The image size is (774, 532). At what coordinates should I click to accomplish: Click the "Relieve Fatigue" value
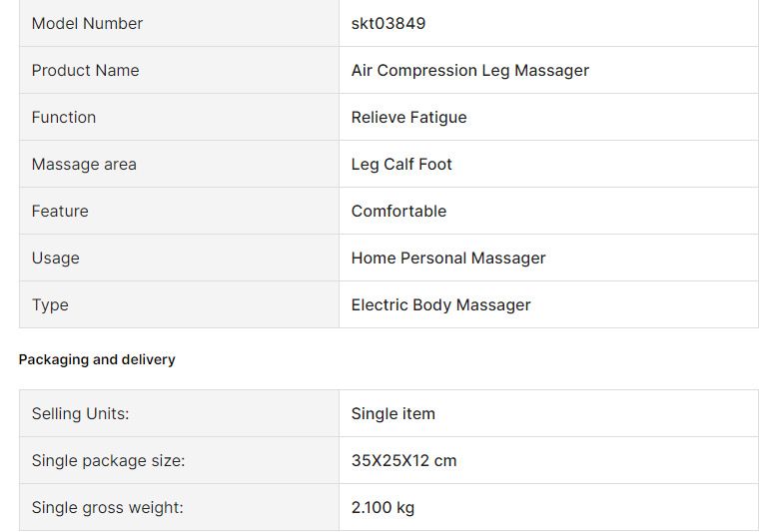(x=408, y=117)
